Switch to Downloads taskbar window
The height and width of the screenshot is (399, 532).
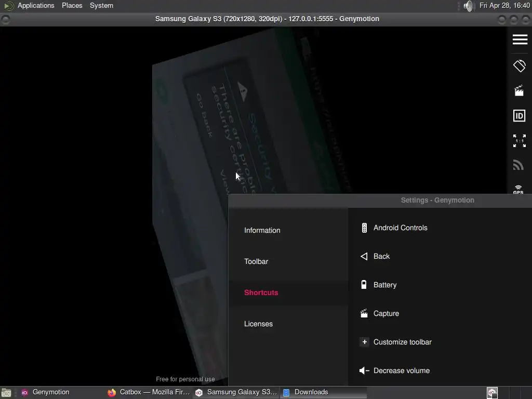pyautogui.click(x=324, y=392)
